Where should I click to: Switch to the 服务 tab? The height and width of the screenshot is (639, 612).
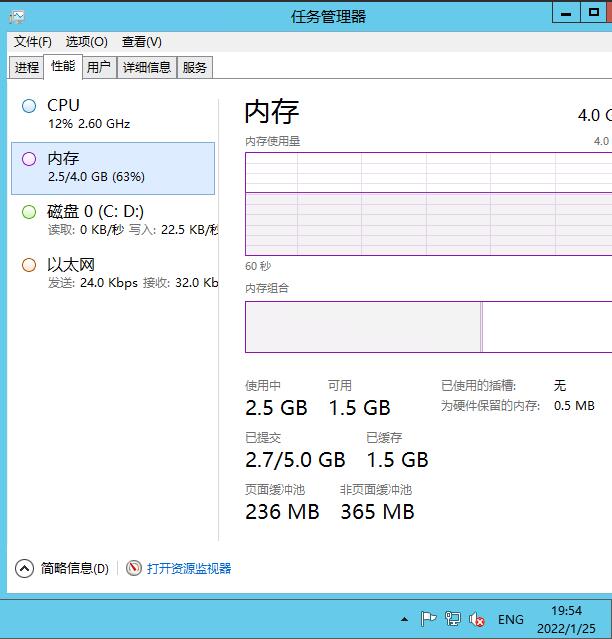[x=195, y=68]
